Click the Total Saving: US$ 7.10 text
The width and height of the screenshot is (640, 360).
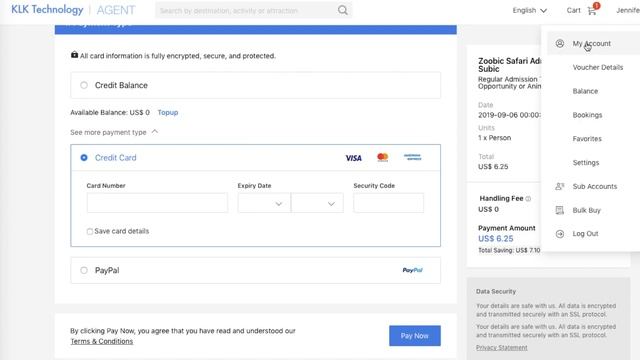[x=509, y=250]
